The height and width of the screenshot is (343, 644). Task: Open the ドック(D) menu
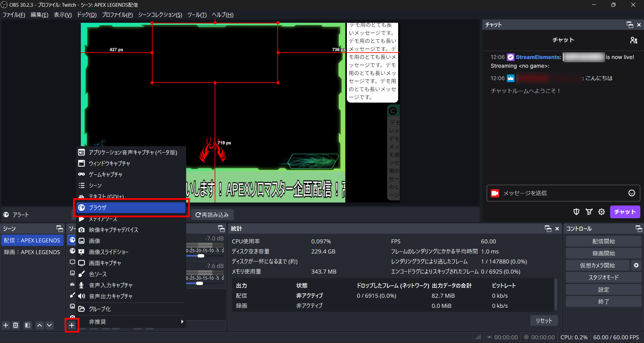click(87, 15)
